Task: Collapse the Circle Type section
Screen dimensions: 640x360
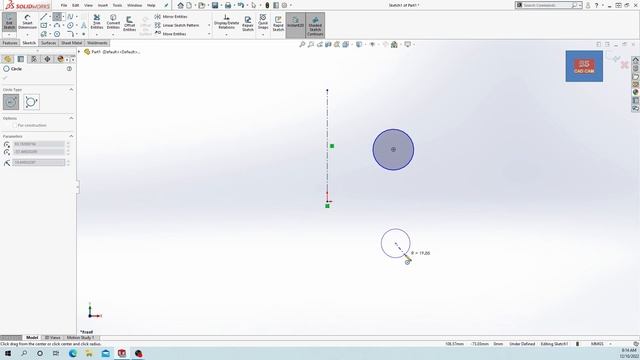Action: 71,89
